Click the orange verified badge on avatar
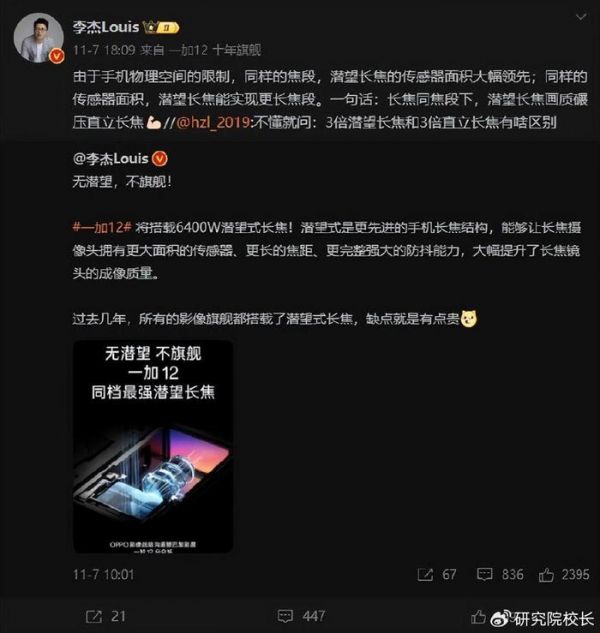600x633 pixels. point(57,56)
